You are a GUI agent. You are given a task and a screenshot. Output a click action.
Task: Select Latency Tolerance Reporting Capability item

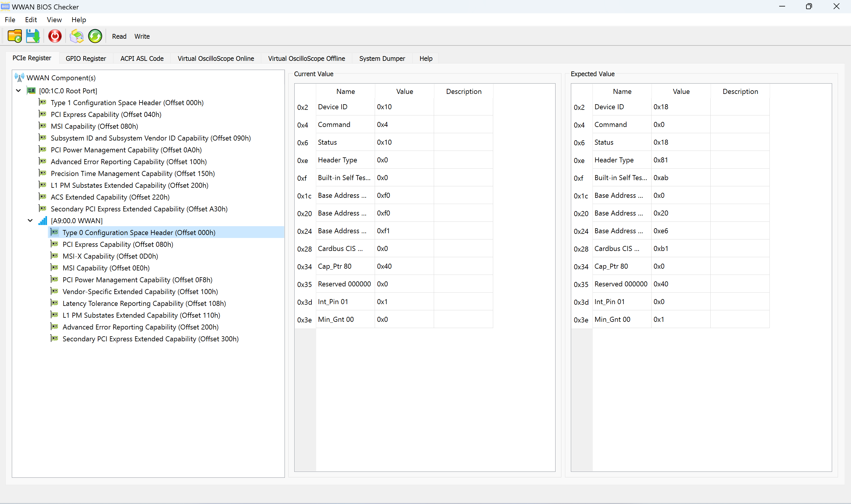click(144, 304)
